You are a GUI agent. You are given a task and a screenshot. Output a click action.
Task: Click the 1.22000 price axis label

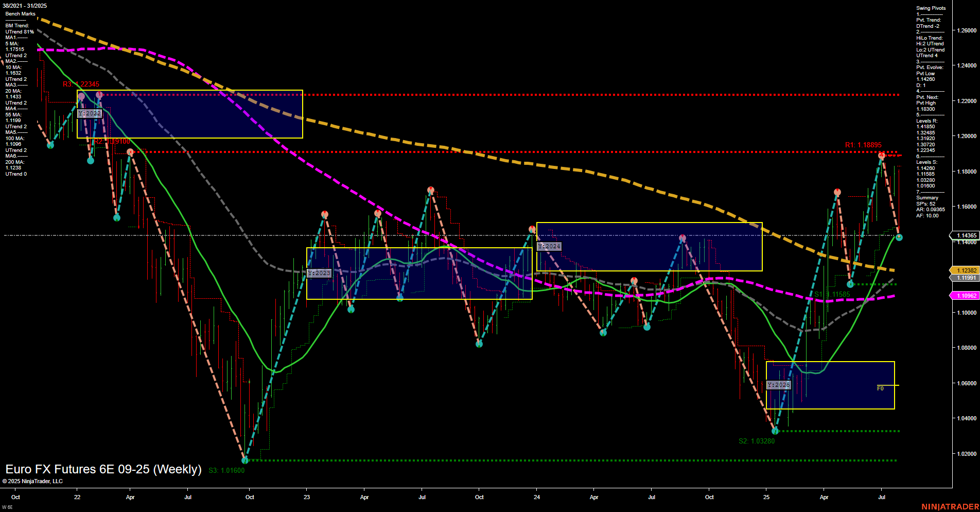coord(966,101)
